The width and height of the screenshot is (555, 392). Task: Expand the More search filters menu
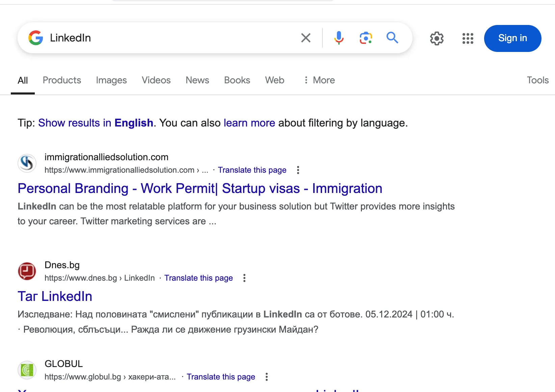(319, 80)
